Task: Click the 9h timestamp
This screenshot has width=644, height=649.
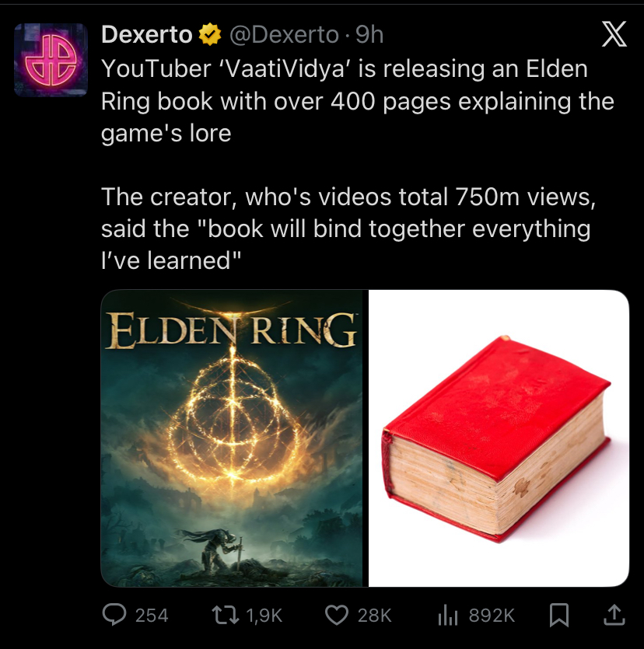Action: click(x=369, y=34)
